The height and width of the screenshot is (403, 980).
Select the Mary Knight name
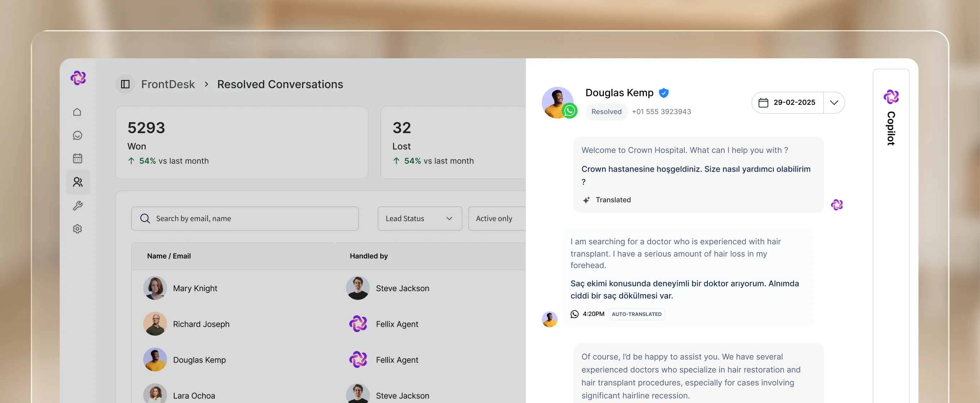[x=195, y=289]
